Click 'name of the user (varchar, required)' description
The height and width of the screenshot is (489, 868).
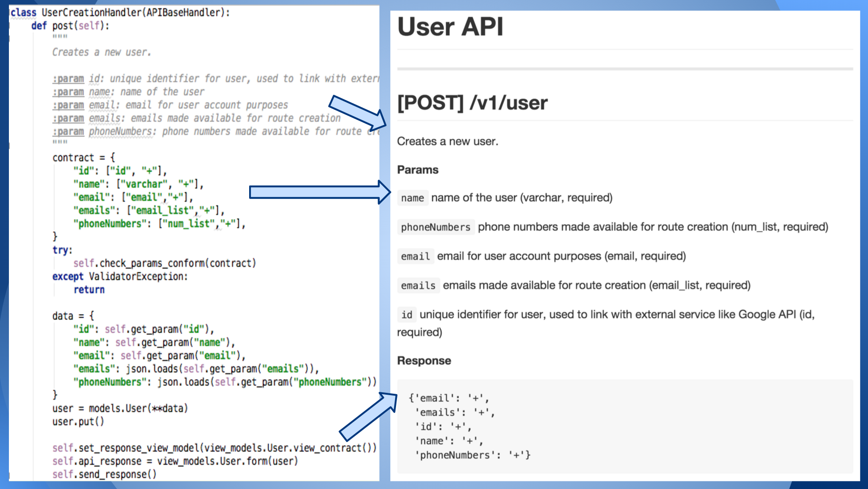click(x=522, y=198)
